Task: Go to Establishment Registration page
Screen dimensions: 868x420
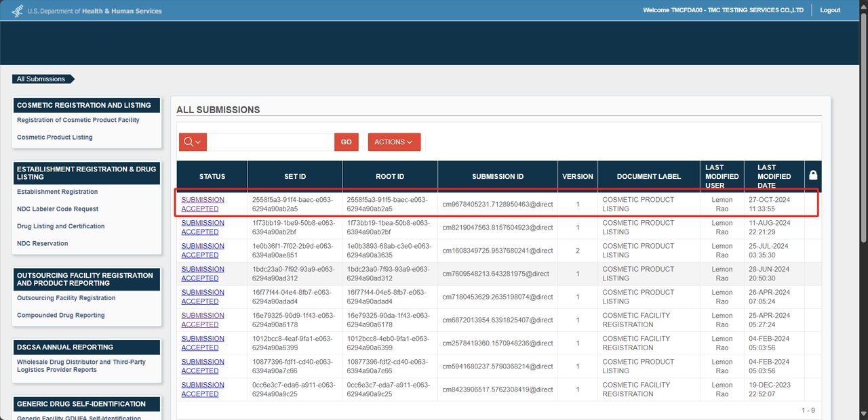Action: point(58,192)
